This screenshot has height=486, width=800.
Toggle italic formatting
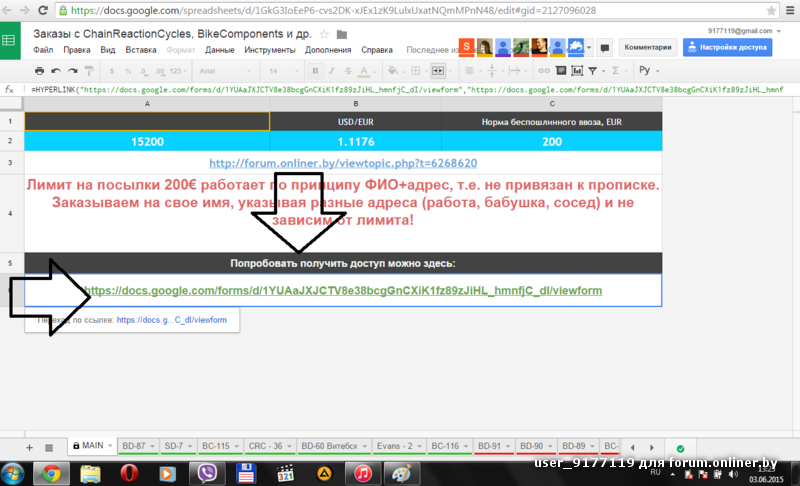[332, 71]
